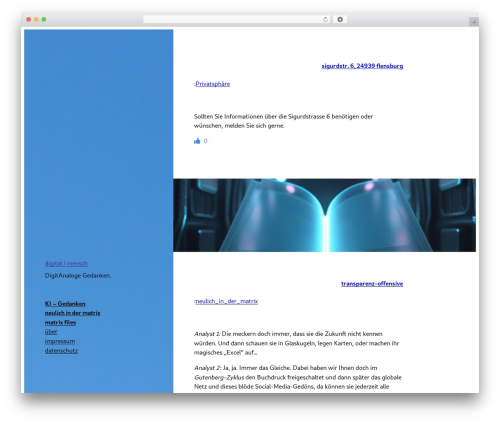
Task: Click the green maximize window button
Action: click(x=44, y=19)
